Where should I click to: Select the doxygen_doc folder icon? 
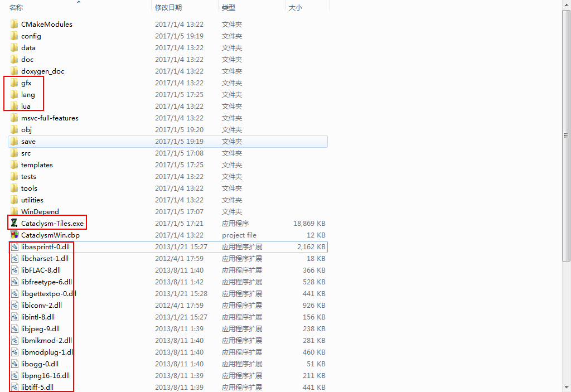pyautogui.click(x=14, y=71)
